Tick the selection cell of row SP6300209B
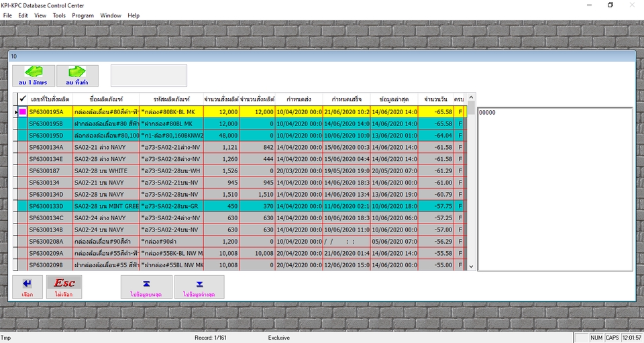Image resolution: width=644 pixels, height=343 pixels. [x=23, y=265]
